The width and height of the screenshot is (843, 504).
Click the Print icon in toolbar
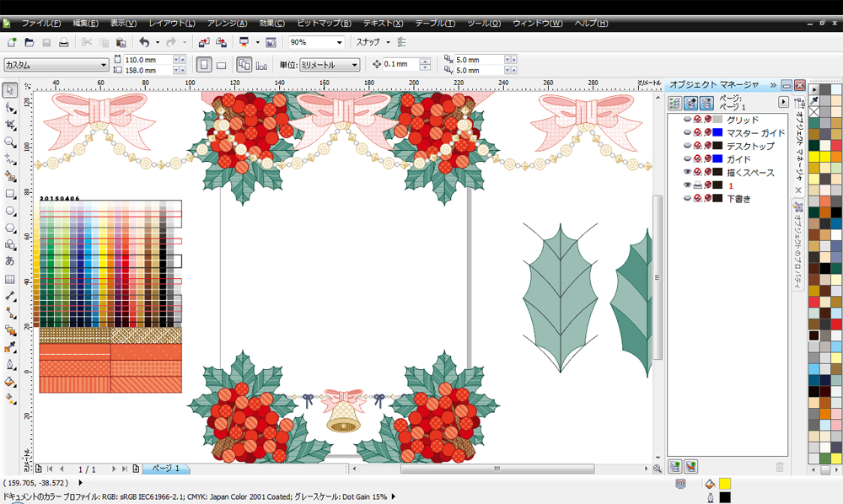click(63, 42)
